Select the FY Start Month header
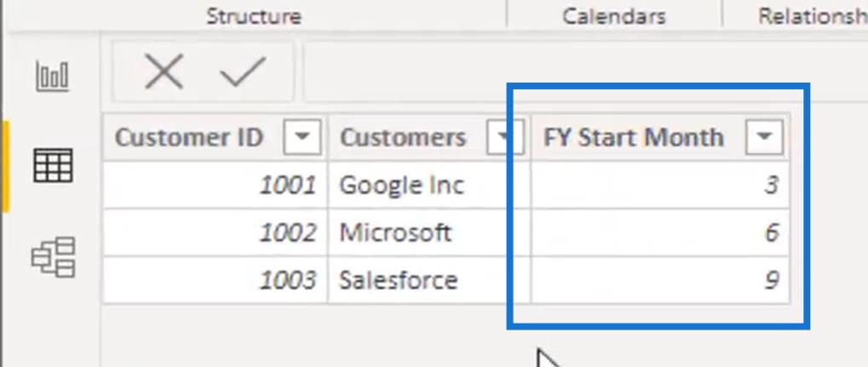 tap(660, 137)
